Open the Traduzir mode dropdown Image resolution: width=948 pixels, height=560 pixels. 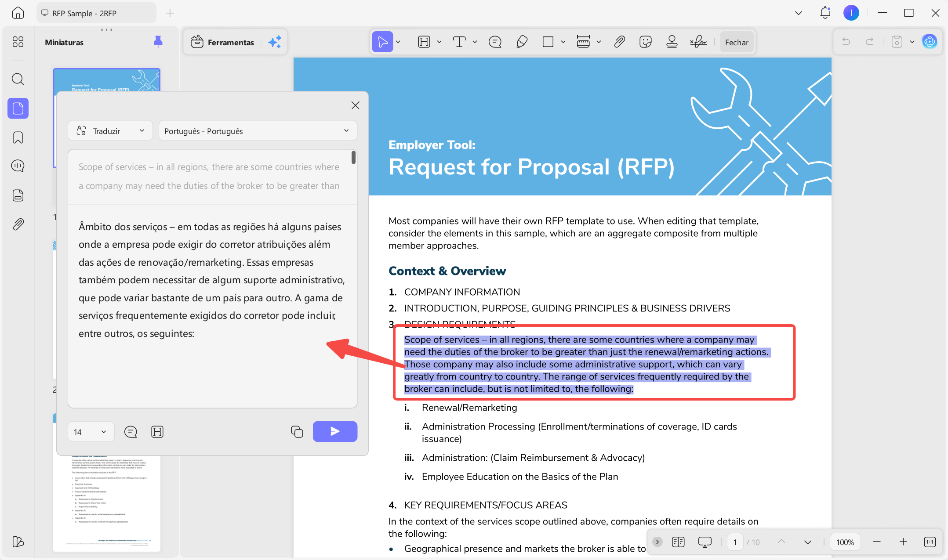(110, 131)
